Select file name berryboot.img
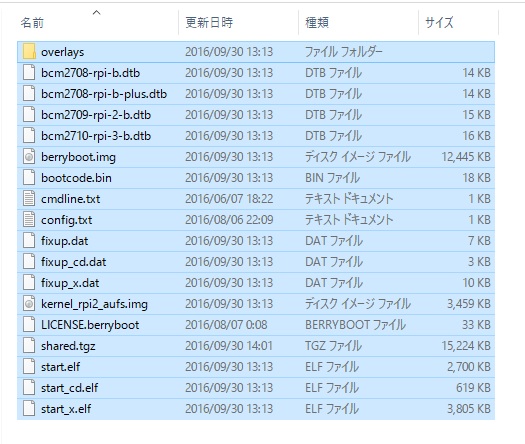The image size is (525, 444). coord(78,157)
